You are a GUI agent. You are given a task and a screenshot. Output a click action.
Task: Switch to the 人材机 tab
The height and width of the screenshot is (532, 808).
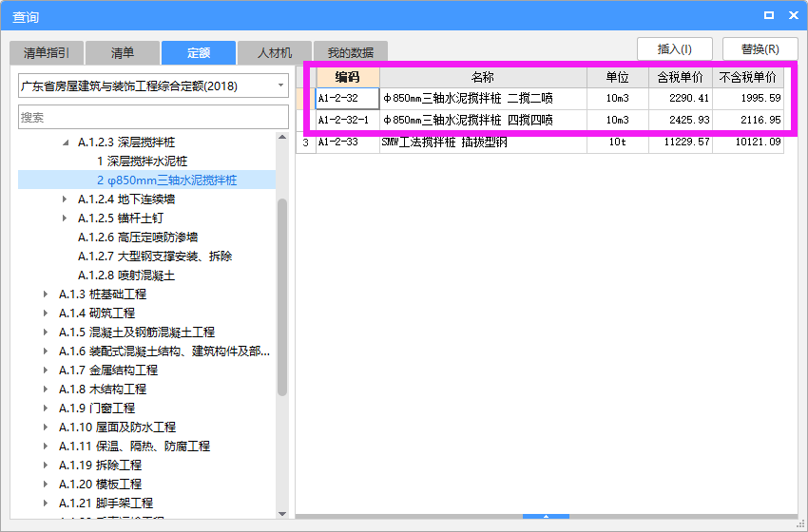click(275, 52)
